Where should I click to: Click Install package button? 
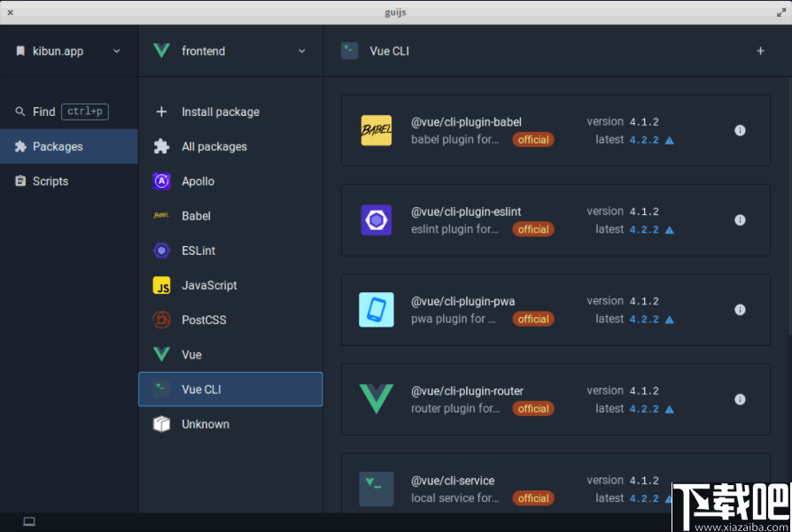click(x=220, y=112)
